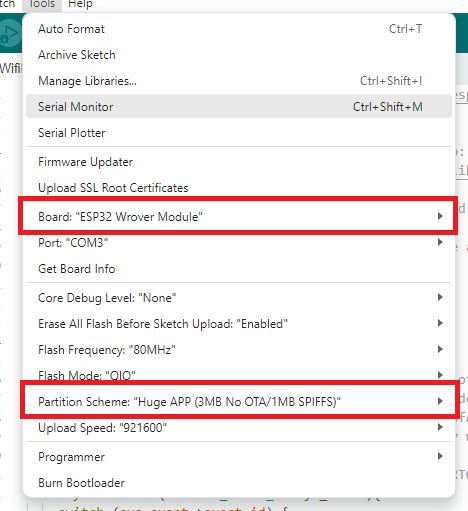Open the Tools menu
The height and width of the screenshot is (511, 468).
click(42, 4)
